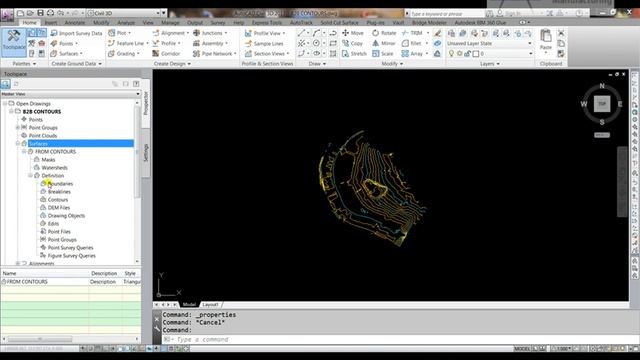Click the Corridor tool
This screenshot has height=360, width=640.
(x=166, y=53)
